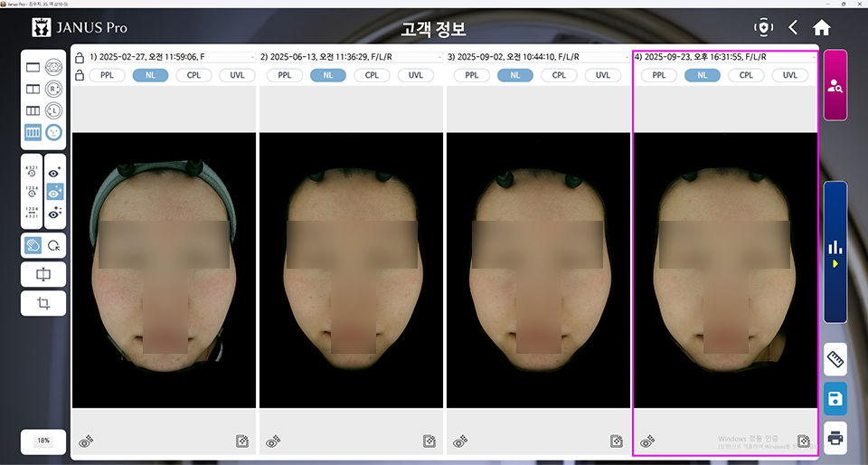
Task: Select three-panel view layout icon
Action: click(x=33, y=110)
